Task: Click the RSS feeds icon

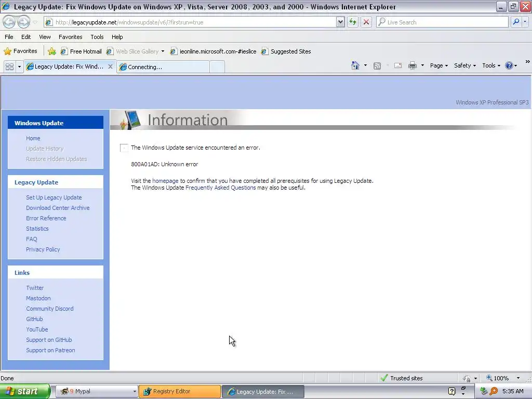Action: (377, 66)
